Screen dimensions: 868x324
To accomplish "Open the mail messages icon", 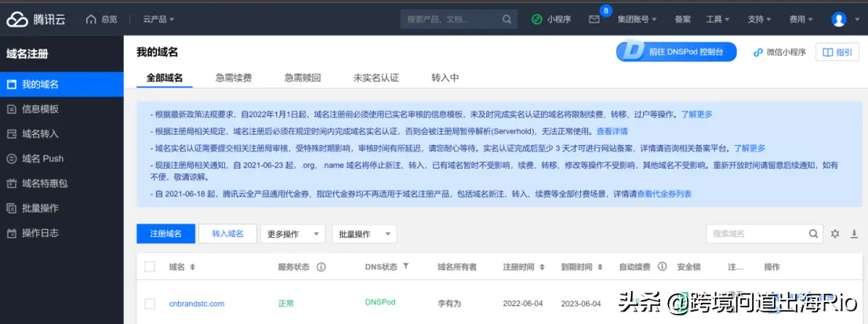I will click(594, 20).
